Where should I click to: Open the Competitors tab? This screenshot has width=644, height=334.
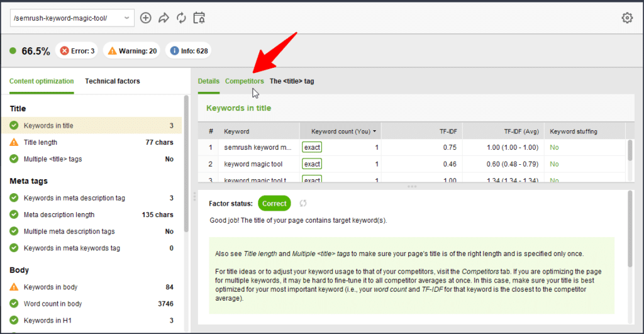(245, 81)
